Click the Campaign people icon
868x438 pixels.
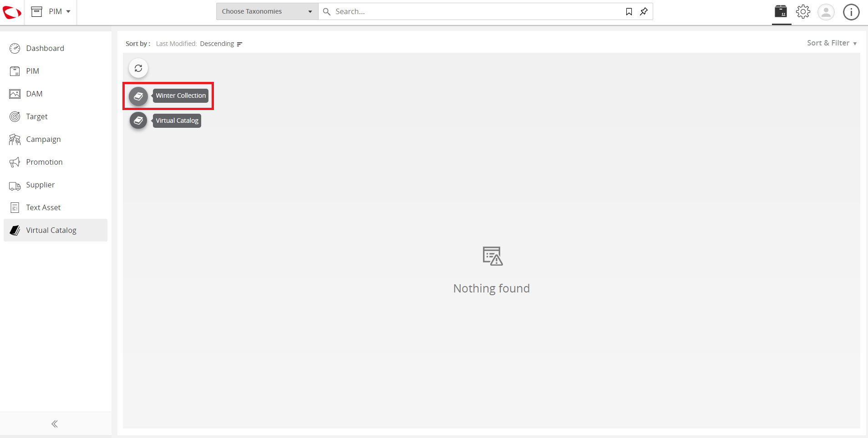[x=15, y=139]
